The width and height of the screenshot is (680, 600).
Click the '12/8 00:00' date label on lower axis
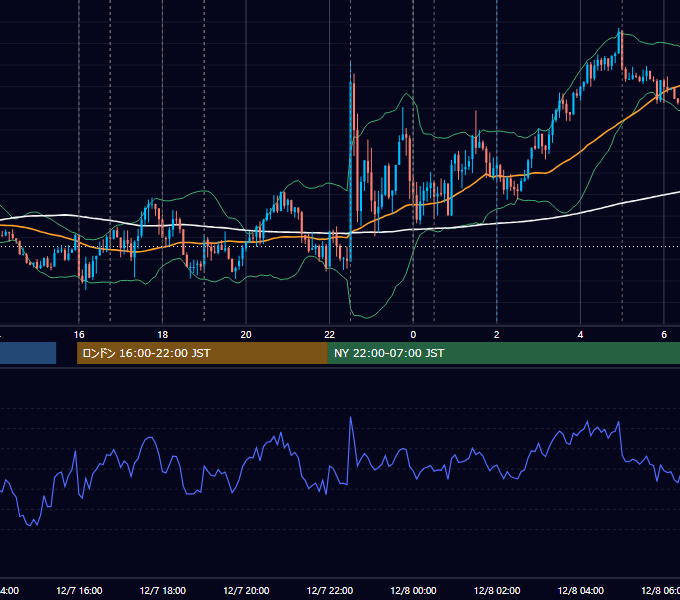pyautogui.click(x=413, y=591)
